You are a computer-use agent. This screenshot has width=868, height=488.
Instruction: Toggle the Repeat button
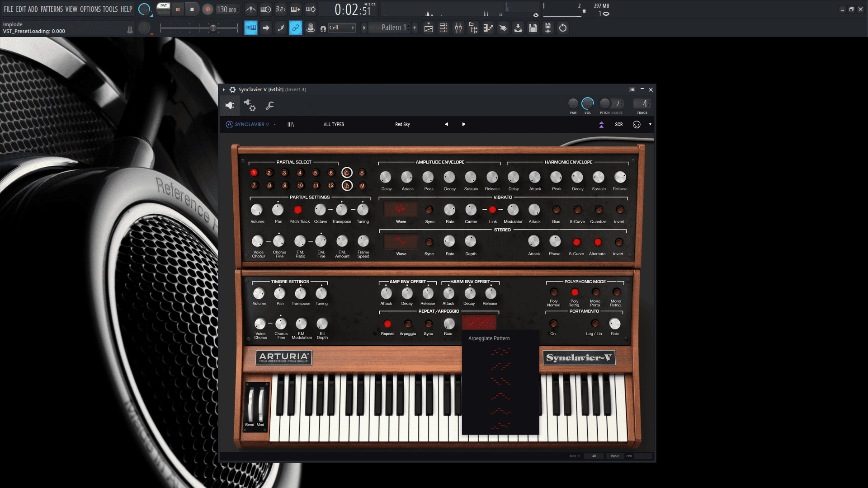387,324
